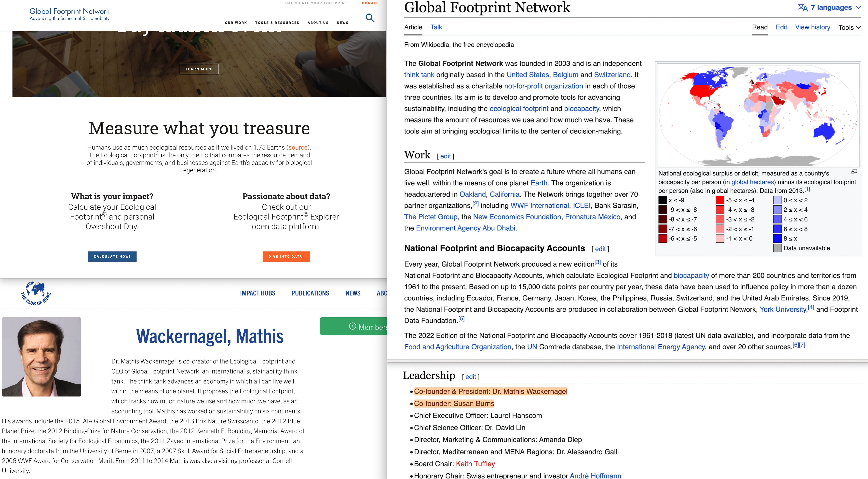The image size is (868, 479).
Task: Follow the 'think tank' link
Action: 419,75
